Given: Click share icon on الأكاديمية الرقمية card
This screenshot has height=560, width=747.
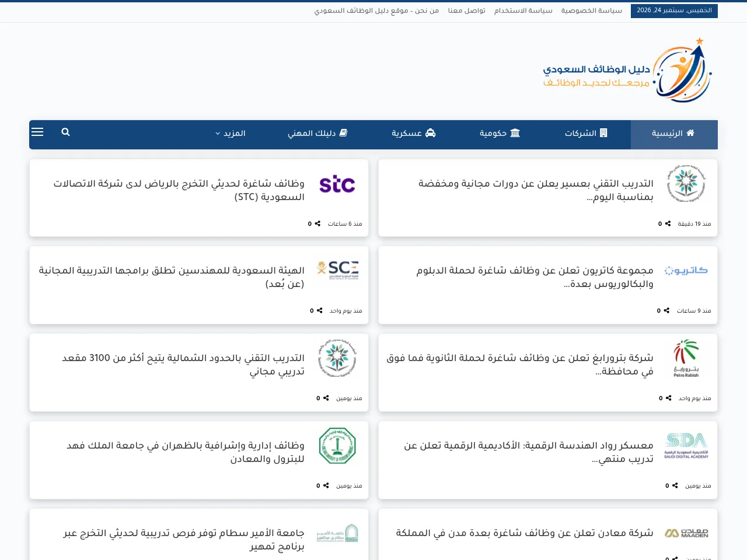Looking at the screenshot, I should [x=675, y=485].
